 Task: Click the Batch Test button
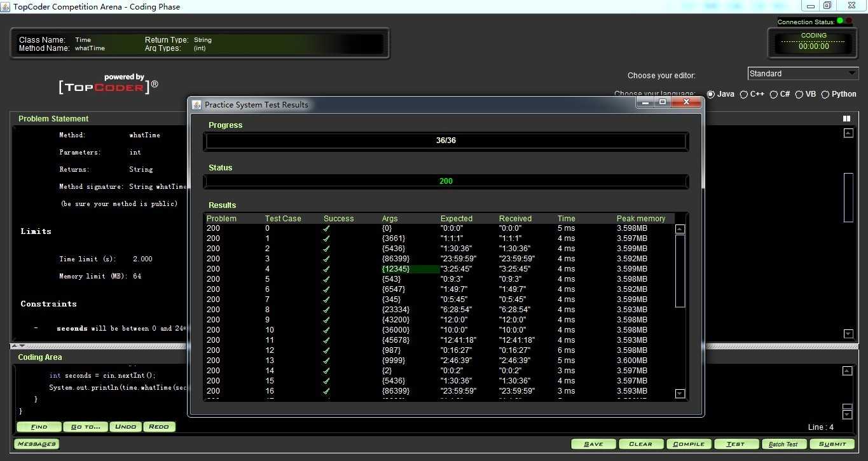click(783, 444)
